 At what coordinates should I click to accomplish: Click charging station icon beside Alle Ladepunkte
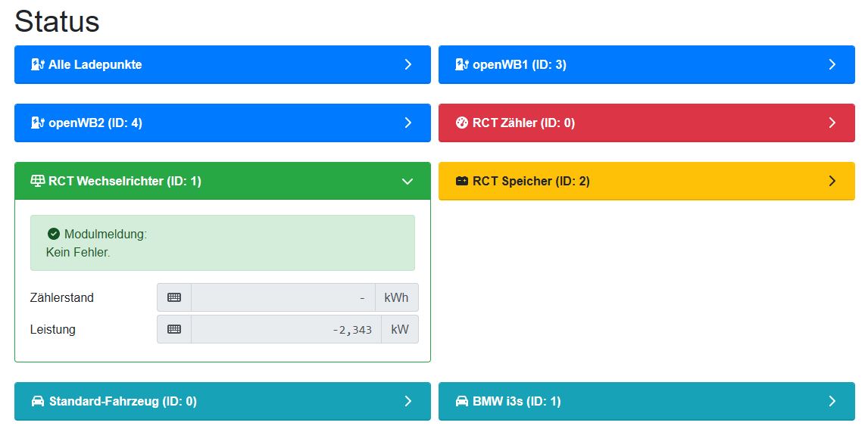coord(37,65)
